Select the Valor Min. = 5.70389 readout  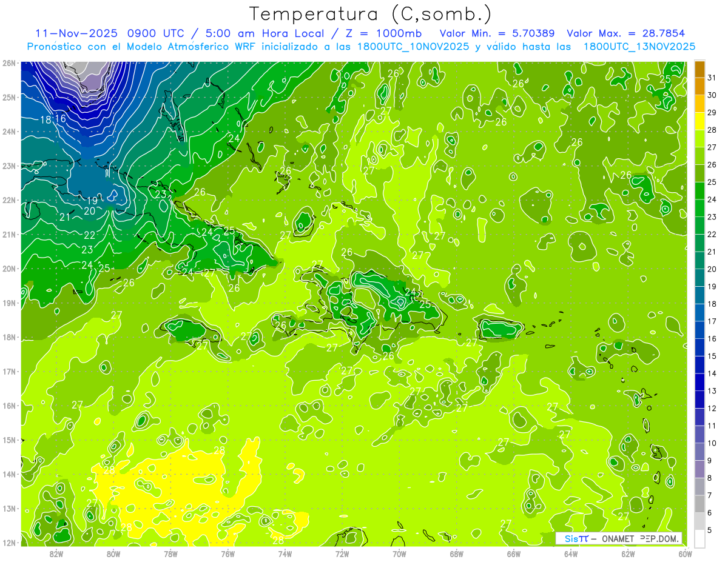pos(497,33)
